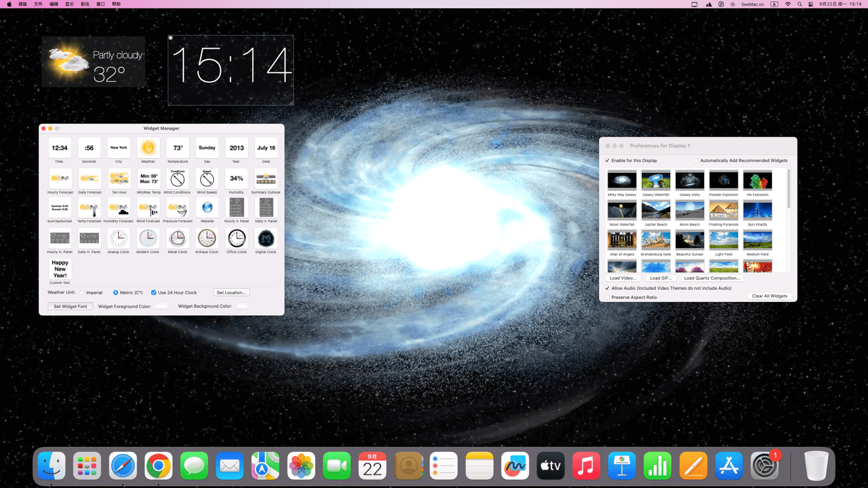Open Safari from the Dock
Screen dimensions: 868x488
(x=123, y=466)
